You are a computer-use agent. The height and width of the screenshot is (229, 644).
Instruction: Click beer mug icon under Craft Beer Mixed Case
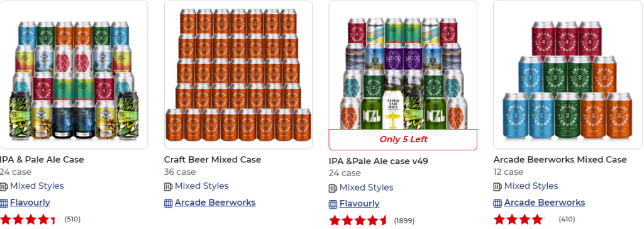pyautogui.click(x=169, y=187)
